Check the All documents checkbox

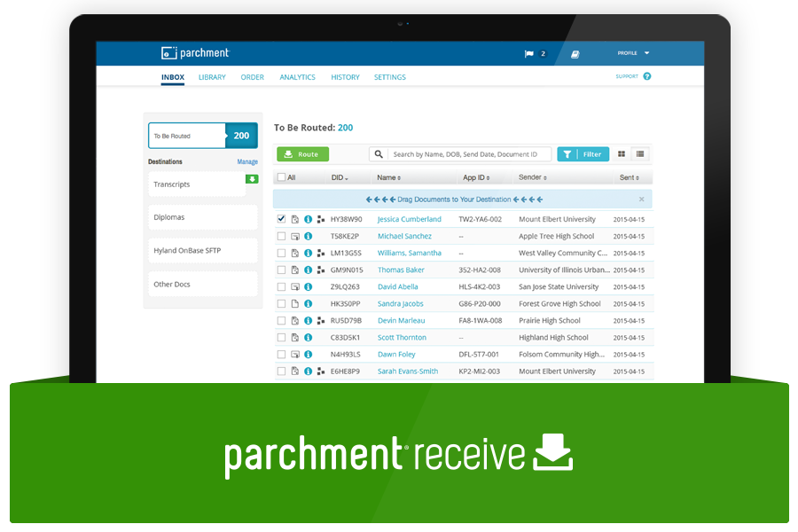tap(281, 177)
